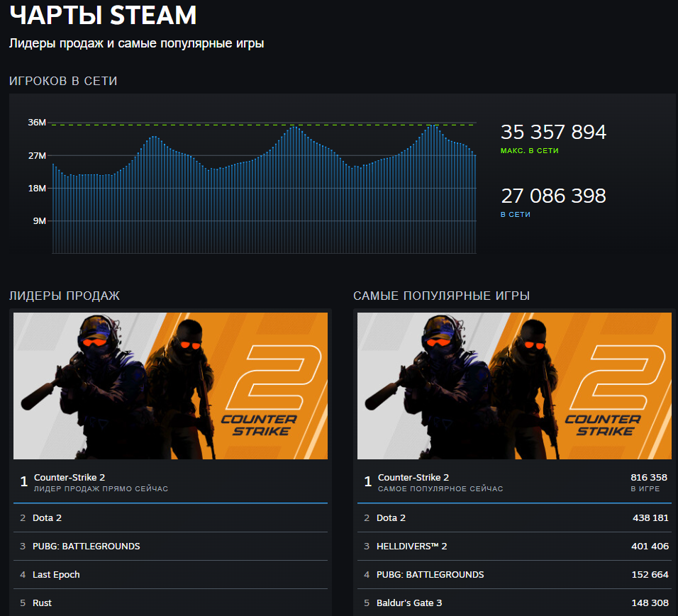Screen dimensions: 678x616
Task: Click the ИГРОКОВ В СЕТИ heading
Action: click(x=63, y=81)
